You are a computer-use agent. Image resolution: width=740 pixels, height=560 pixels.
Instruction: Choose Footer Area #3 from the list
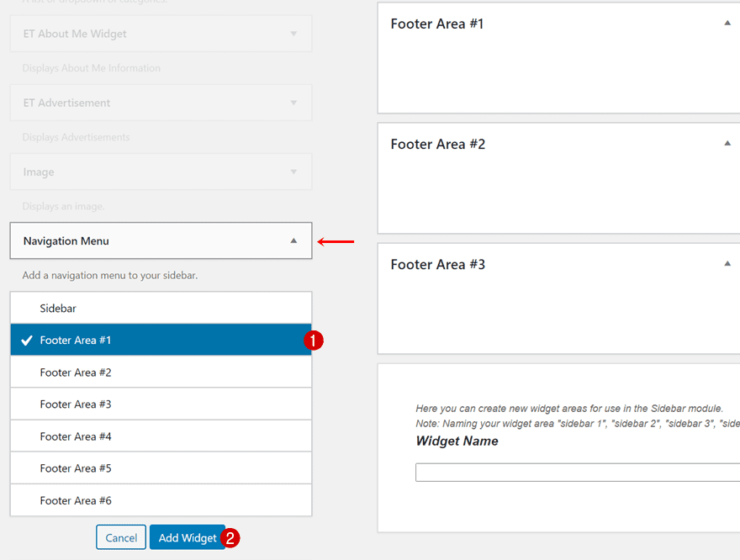(160, 404)
